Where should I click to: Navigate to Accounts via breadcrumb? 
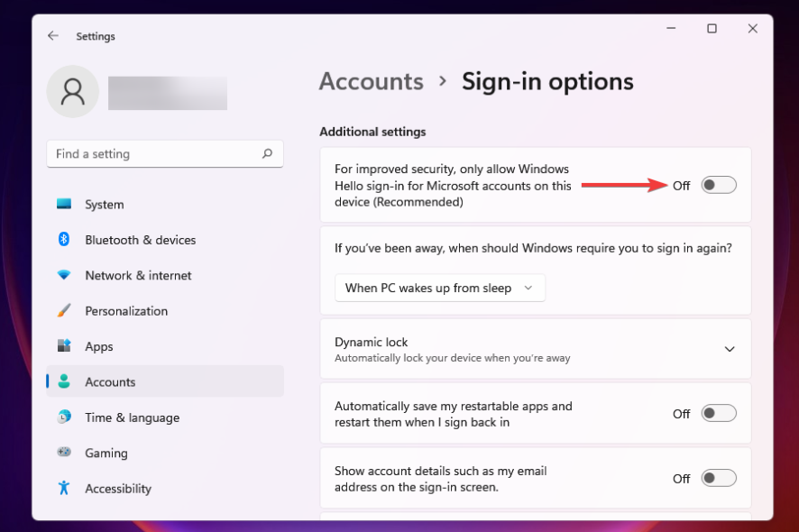click(371, 81)
